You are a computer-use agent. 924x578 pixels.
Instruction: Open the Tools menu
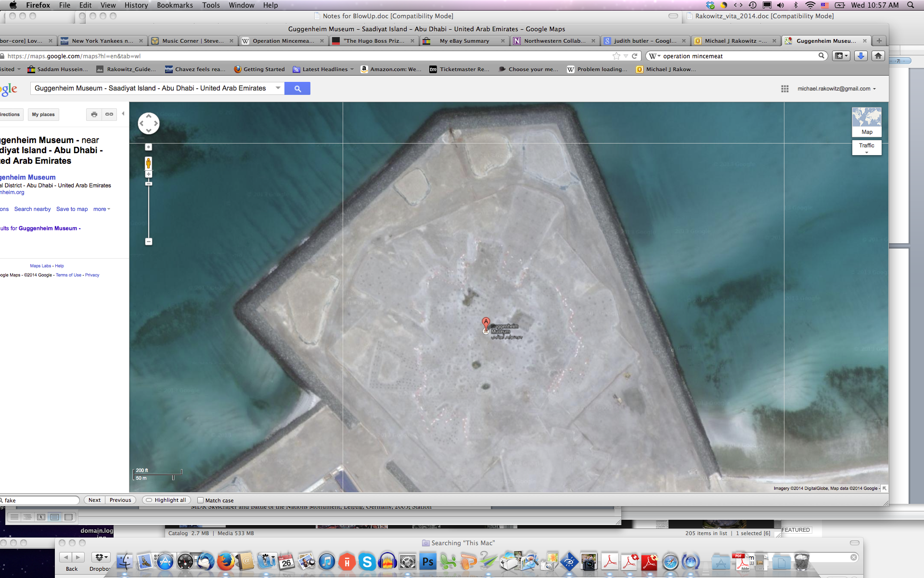pos(211,5)
